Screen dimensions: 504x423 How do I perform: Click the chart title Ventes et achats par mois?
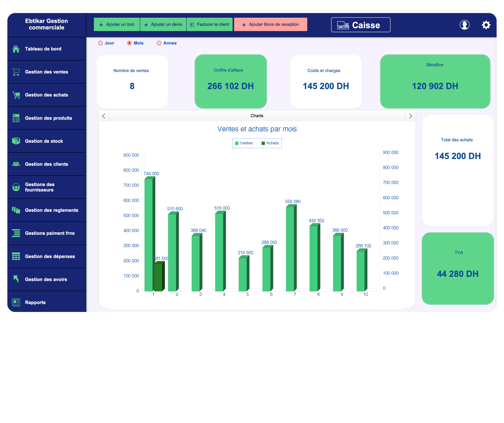(x=257, y=129)
